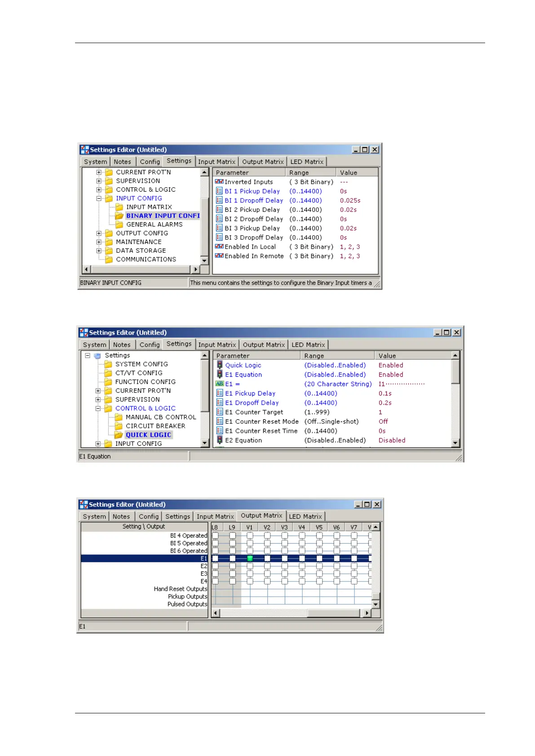Click the FUNCTION CONFIG folder icon
Screen dimensions: 535x756
tap(108, 382)
